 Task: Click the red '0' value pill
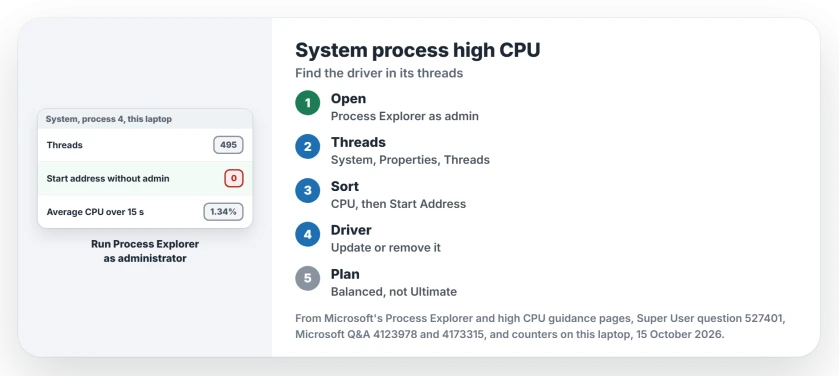(x=234, y=179)
